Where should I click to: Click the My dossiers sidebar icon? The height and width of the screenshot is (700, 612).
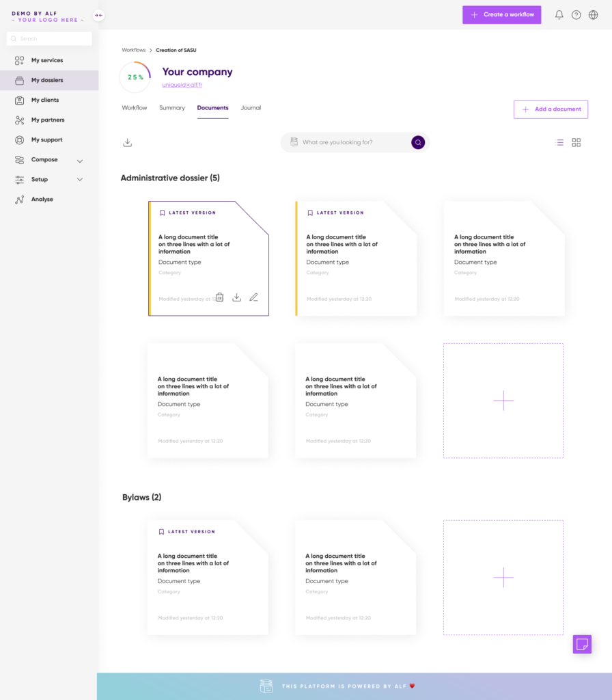19,81
